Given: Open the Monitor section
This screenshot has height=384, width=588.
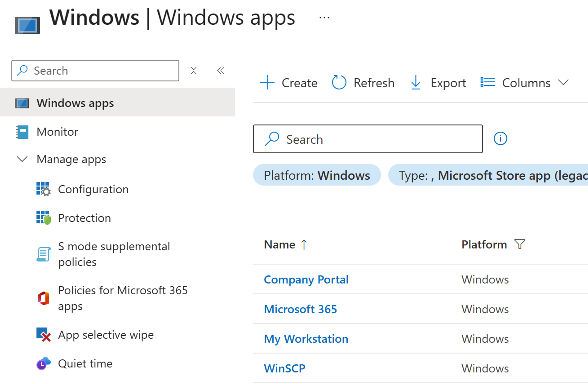Looking at the screenshot, I should coord(57,132).
